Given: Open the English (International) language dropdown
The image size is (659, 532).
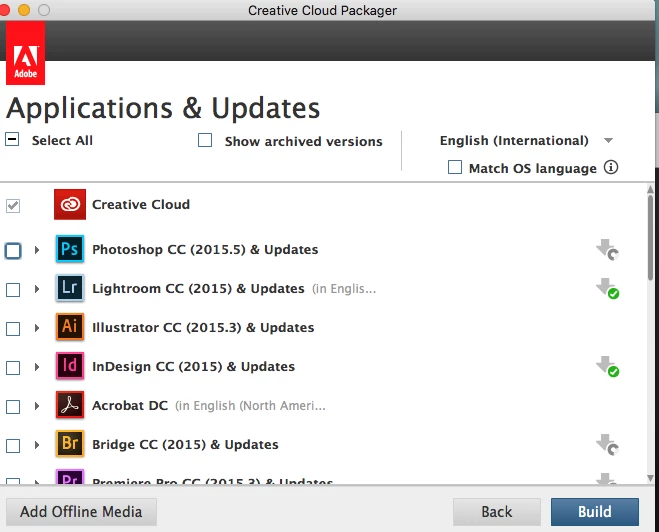Looking at the screenshot, I should 526,140.
